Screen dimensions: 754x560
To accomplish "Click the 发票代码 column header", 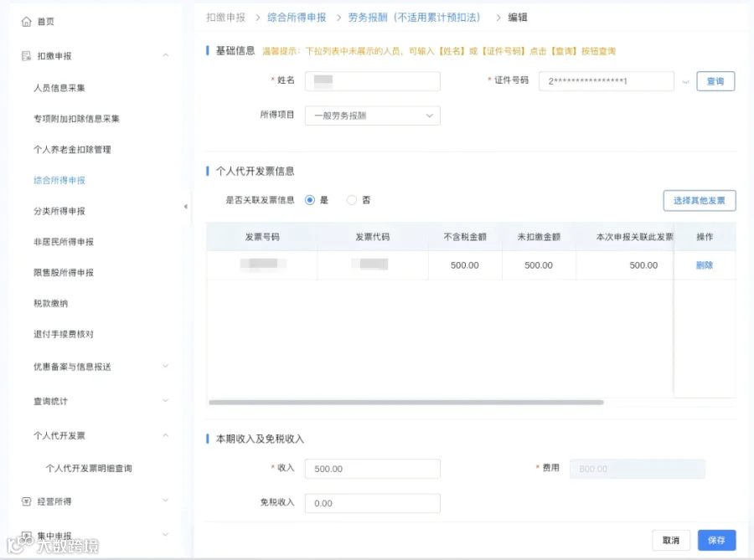I will (373, 237).
